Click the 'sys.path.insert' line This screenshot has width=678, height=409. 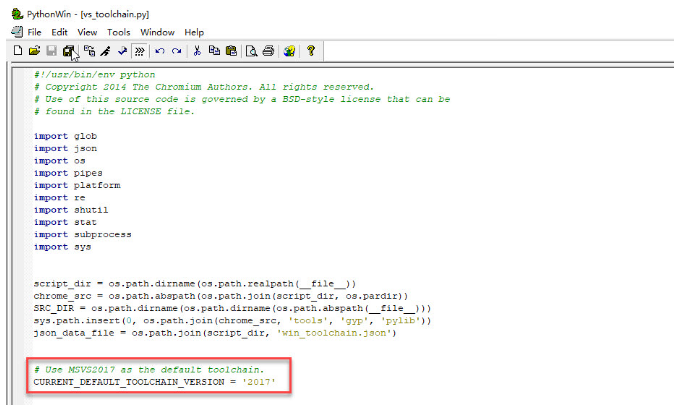coord(232,321)
